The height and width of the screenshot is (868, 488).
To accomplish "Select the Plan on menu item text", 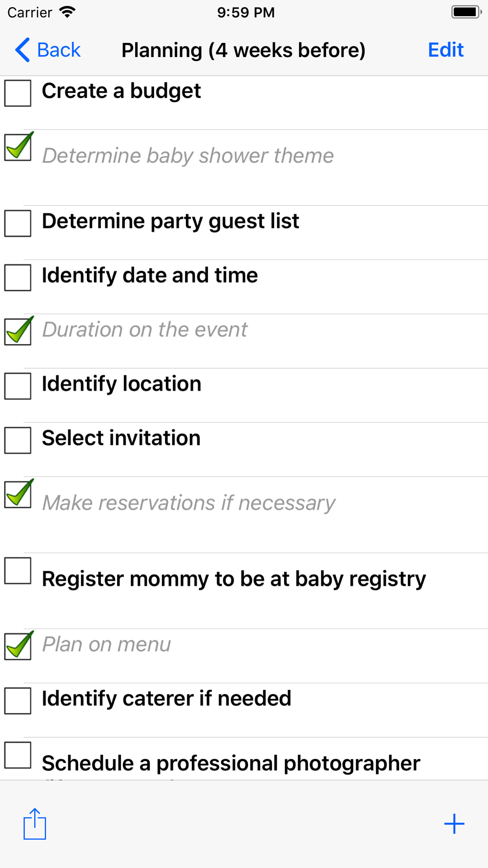I will click(x=106, y=644).
